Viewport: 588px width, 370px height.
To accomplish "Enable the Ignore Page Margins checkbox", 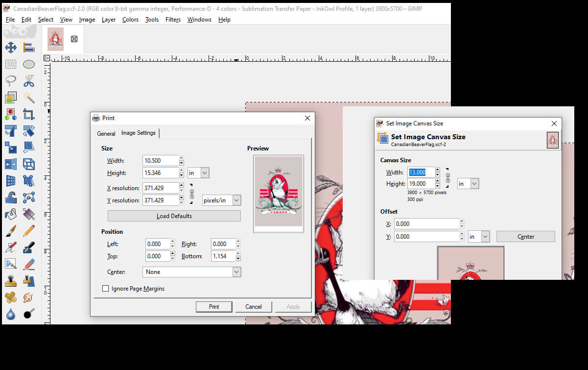I will (105, 289).
